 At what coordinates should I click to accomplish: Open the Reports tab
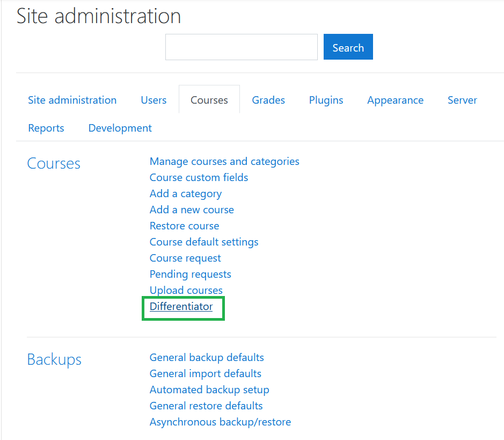pos(46,128)
